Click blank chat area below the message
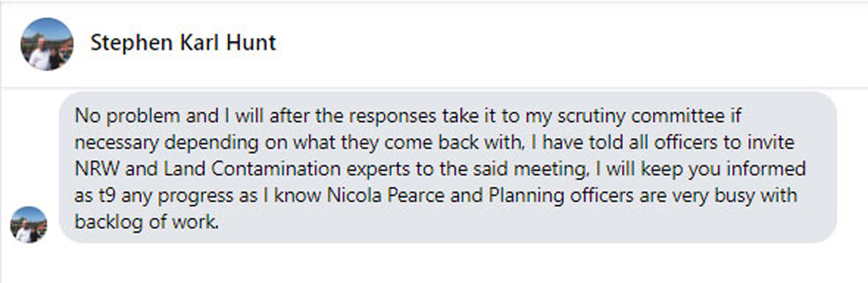The image size is (868, 283). (434, 263)
